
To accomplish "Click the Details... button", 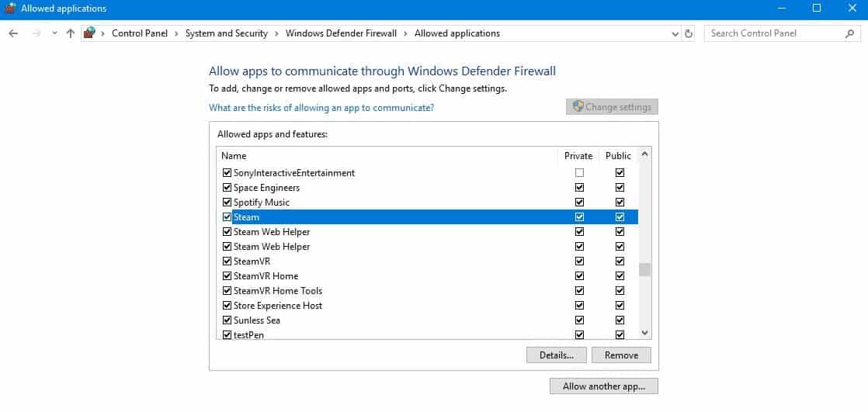I will click(x=557, y=355).
